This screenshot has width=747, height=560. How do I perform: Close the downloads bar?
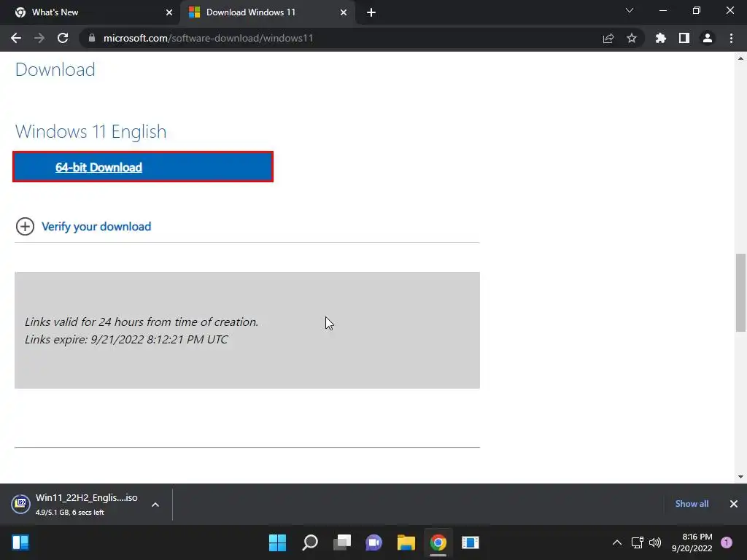coord(734,504)
